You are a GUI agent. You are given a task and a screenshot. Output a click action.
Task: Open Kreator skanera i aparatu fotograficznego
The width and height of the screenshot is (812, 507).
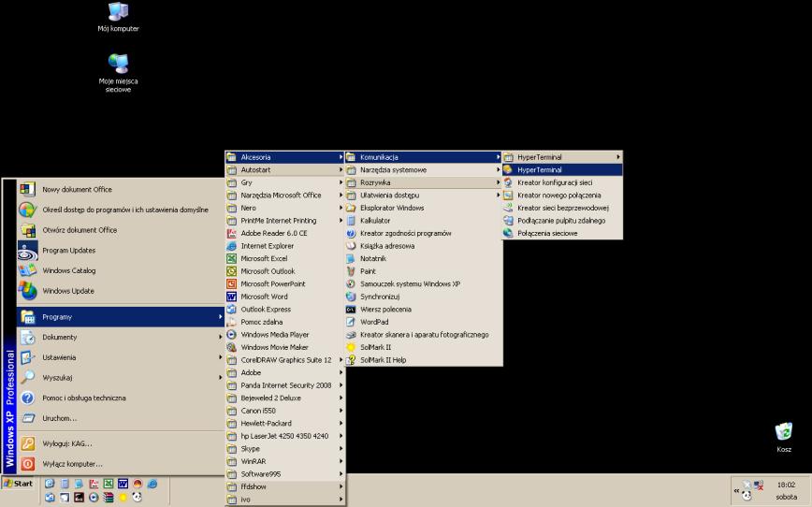pos(424,335)
